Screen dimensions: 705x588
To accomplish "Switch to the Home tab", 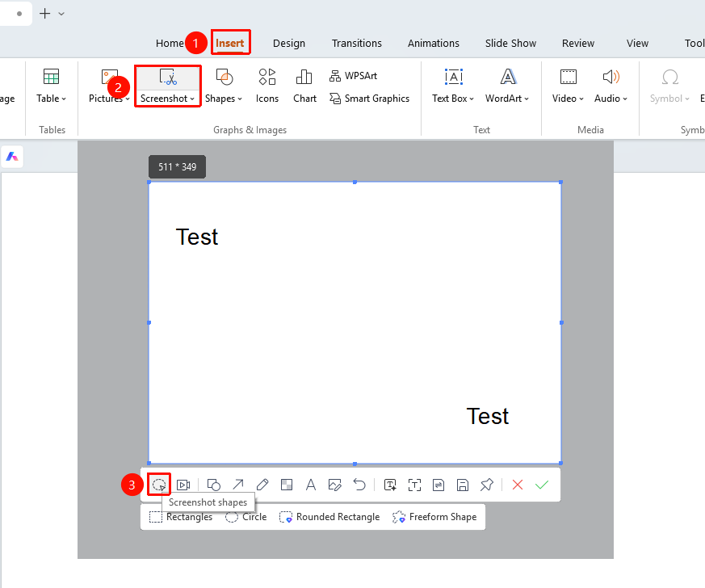I will coord(170,43).
